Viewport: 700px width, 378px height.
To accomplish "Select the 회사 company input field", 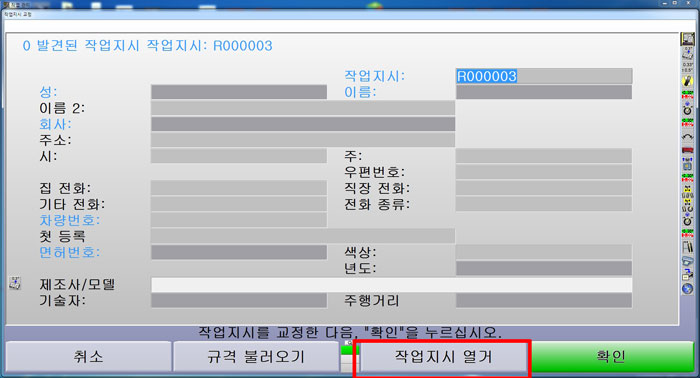I will (303, 124).
